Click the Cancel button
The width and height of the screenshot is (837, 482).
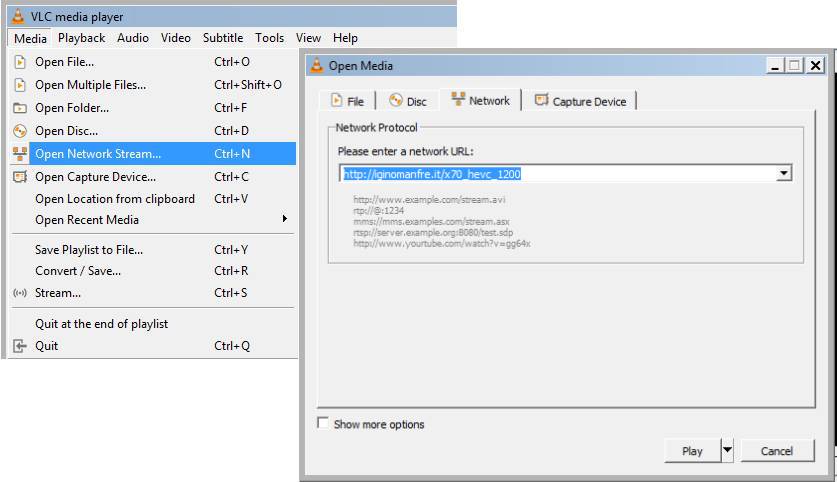[777, 451]
